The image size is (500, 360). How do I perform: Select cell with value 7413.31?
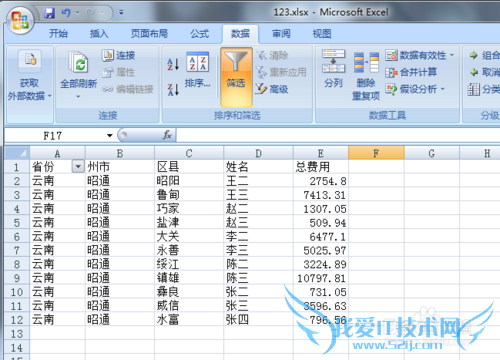click(x=321, y=195)
